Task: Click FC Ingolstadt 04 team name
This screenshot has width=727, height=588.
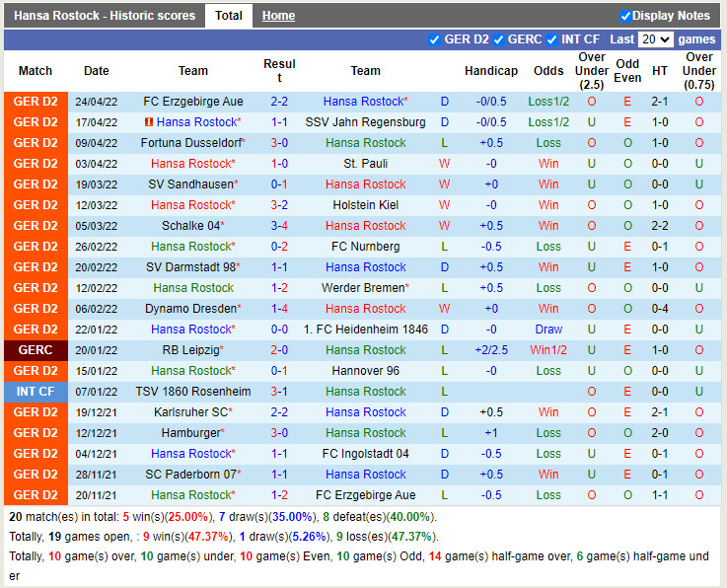Action: point(365,454)
